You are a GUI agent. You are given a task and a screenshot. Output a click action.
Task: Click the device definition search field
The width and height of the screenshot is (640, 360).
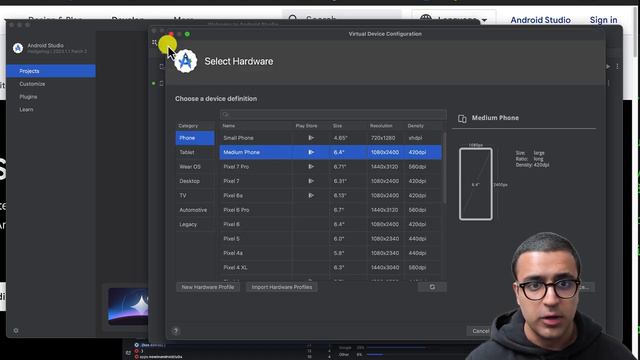click(333, 114)
